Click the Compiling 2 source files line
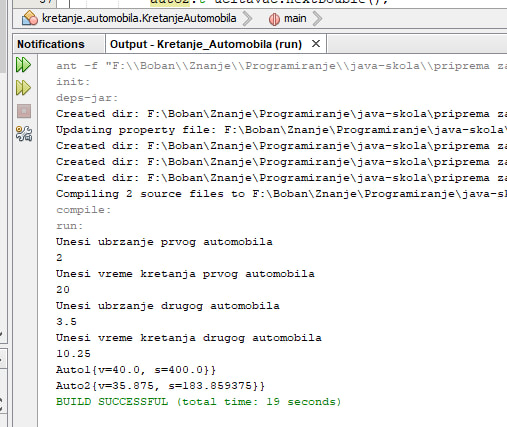 tap(281, 194)
